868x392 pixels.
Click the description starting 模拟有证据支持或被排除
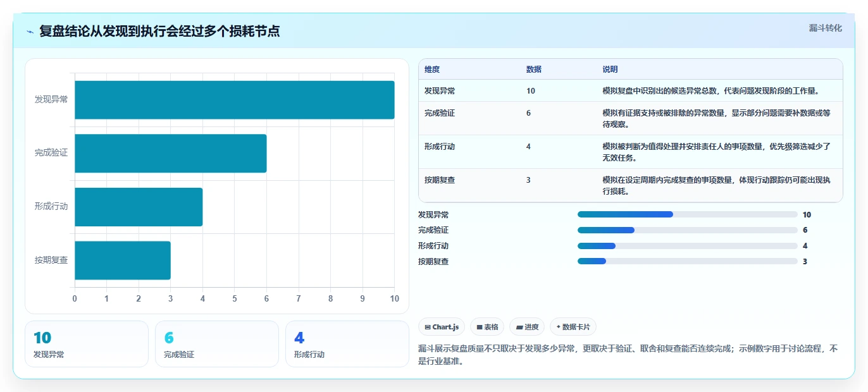(717, 118)
